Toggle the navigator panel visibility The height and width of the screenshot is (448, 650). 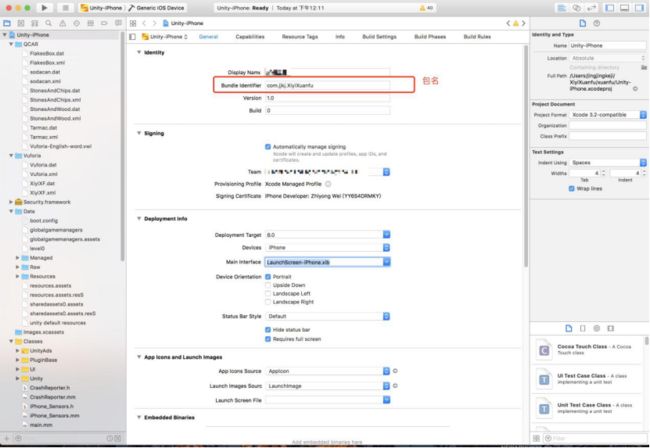[610, 8]
